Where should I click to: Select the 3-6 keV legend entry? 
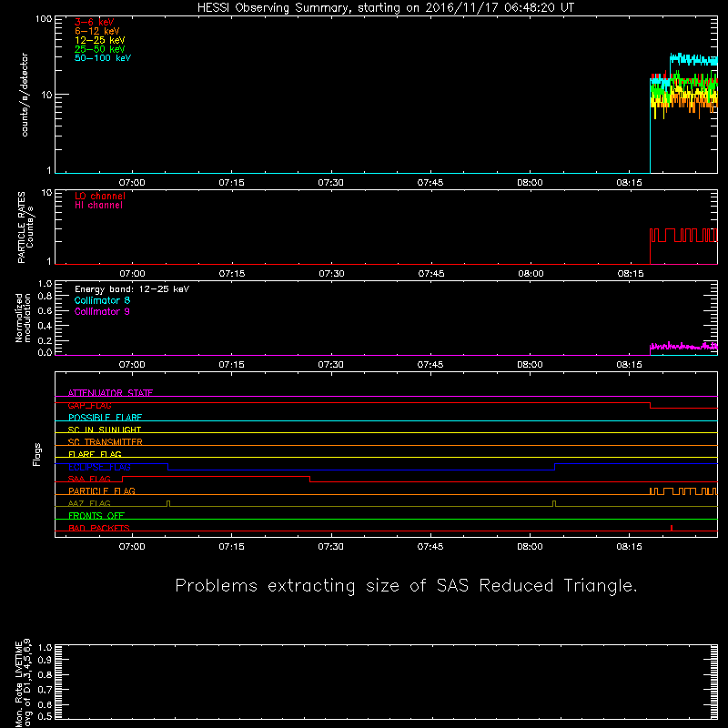click(95, 22)
